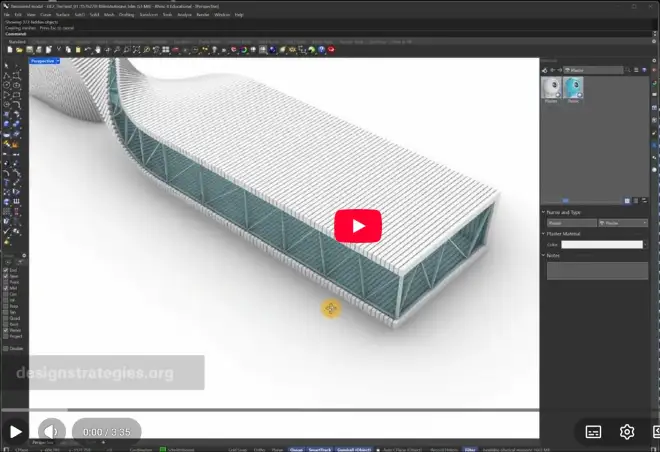The width and height of the screenshot is (660, 452).
Task: Select the Pan hand tool icon
Action: (98, 50)
